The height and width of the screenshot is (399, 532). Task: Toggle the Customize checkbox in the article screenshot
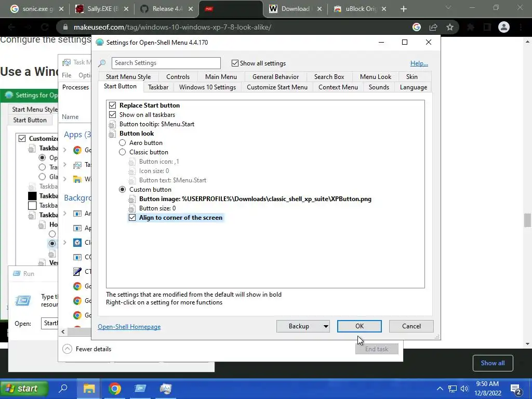click(x=22, y=138)
